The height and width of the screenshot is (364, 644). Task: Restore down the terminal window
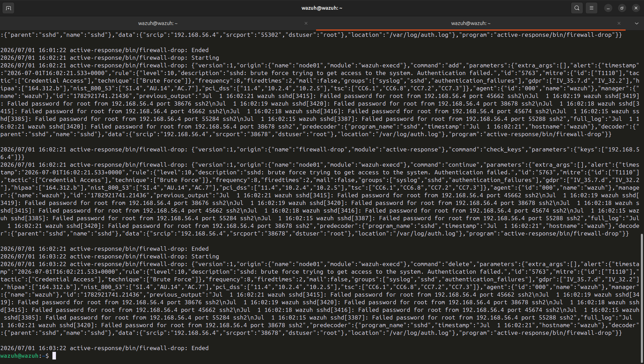tap(622, 8)
